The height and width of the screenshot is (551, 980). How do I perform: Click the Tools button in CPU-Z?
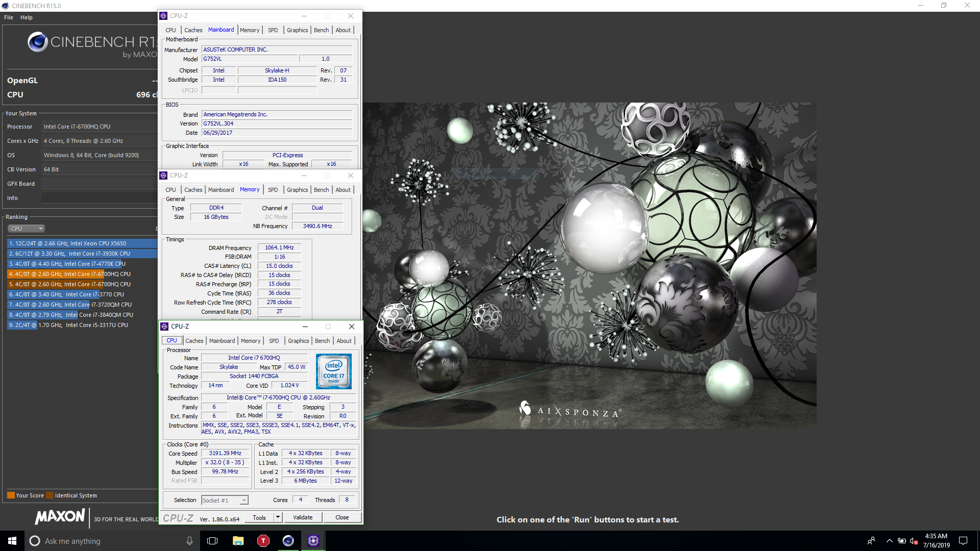coord(259,517)
